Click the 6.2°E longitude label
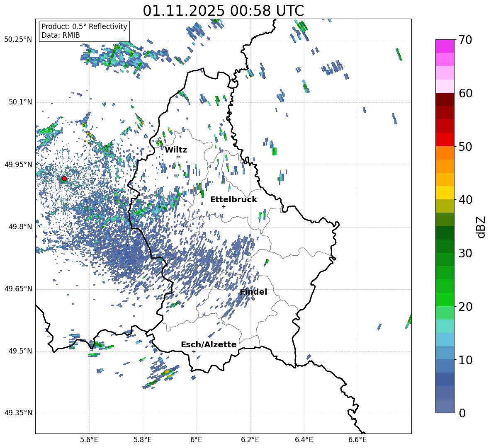491x448 pixels. point(250,440)
